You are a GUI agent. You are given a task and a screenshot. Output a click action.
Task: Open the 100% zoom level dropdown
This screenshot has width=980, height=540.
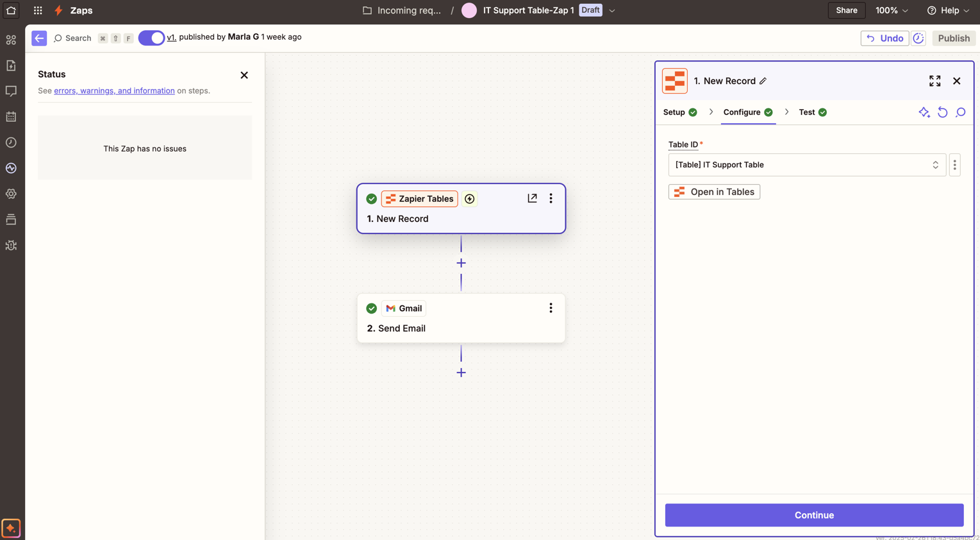(892, 10)
